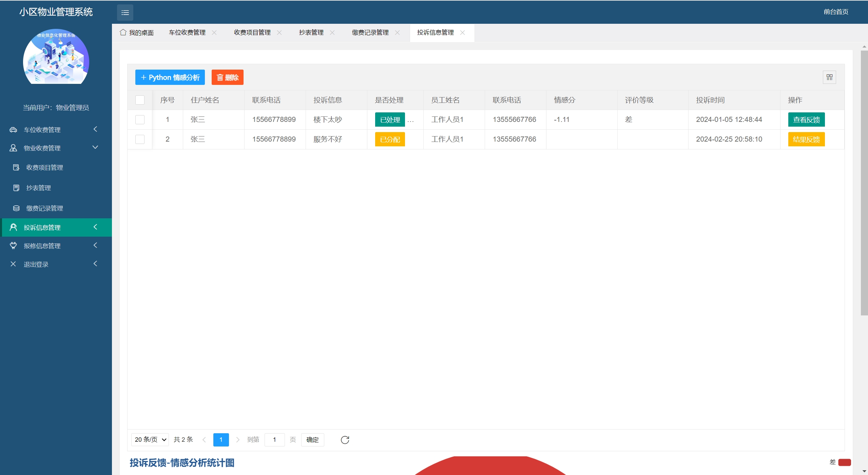
Task: Check the row 2 checkbox
Action: tap(140, 139)
